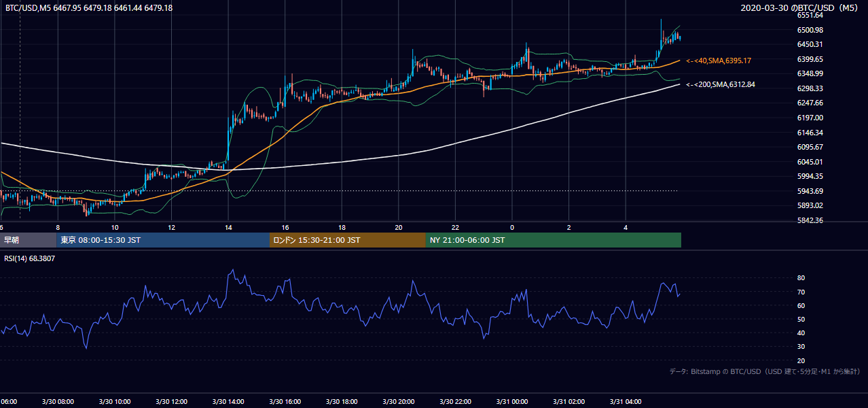Select the 東京 08:00-15:30 JST session bar

(163, 240)
